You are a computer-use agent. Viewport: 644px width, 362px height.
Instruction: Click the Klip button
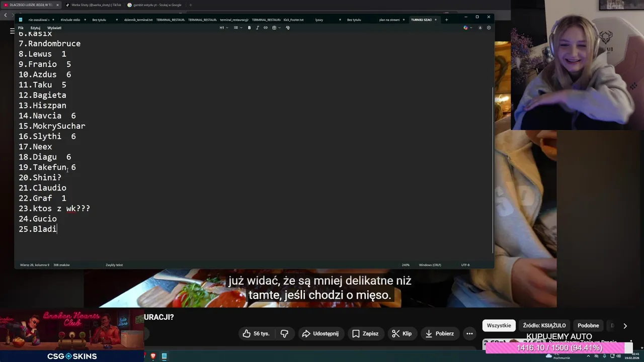point(402,333)
